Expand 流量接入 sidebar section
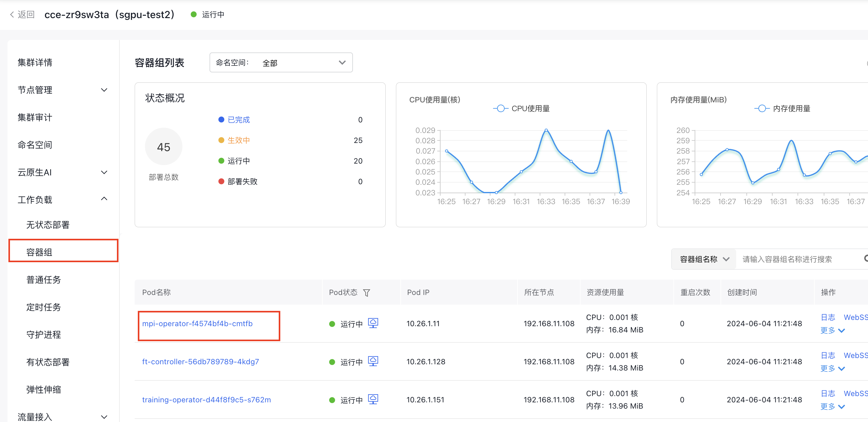Screen dimensions: 868x422 (104, 417)
